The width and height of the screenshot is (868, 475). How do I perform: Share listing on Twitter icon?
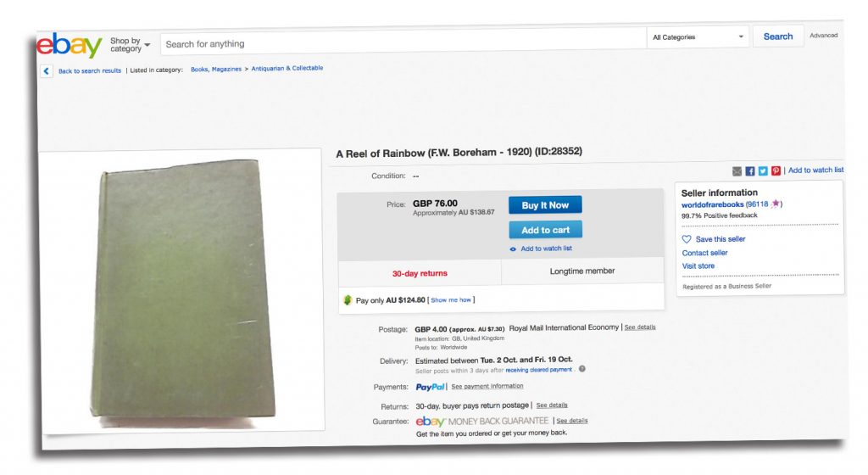tap(763, 171)
